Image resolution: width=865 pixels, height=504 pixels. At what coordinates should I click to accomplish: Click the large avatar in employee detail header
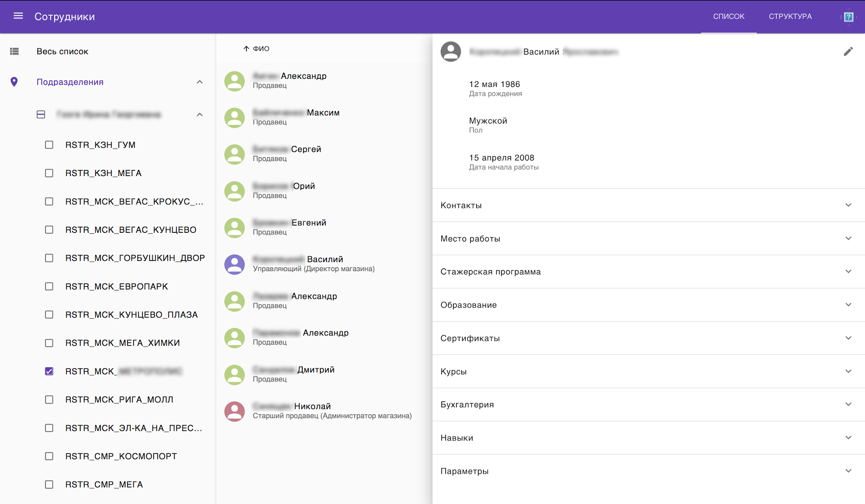[x=451, y=52]
